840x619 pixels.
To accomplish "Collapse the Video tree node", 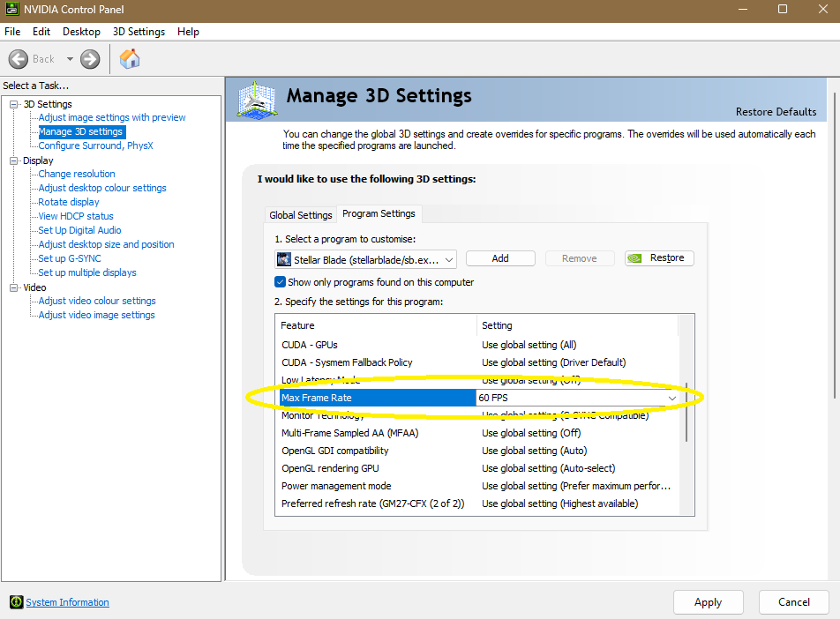I will click(x=14, y=287).
